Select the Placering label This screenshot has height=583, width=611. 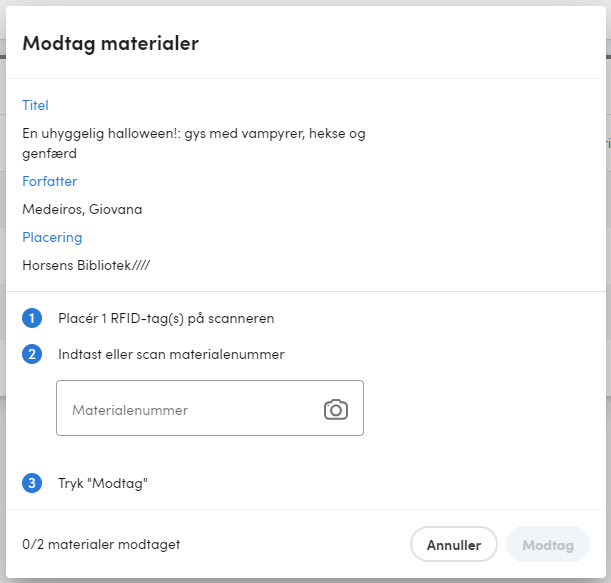52,237
